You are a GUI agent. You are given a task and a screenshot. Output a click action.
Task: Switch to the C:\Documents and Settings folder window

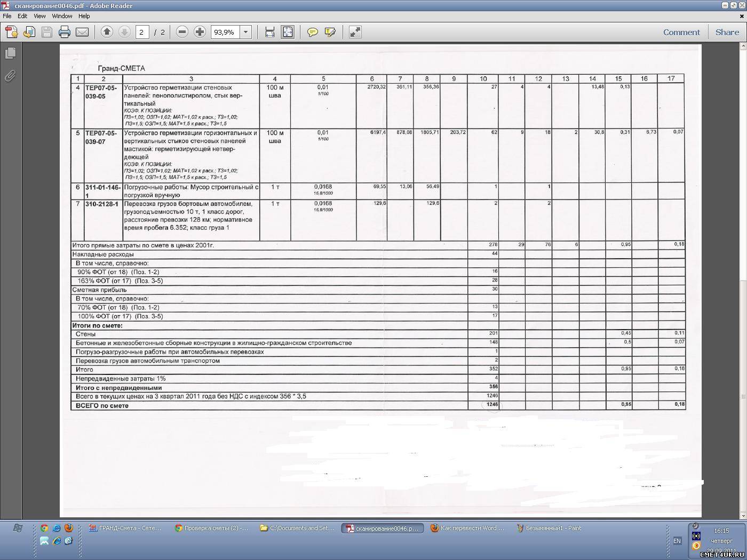(298, 528)
